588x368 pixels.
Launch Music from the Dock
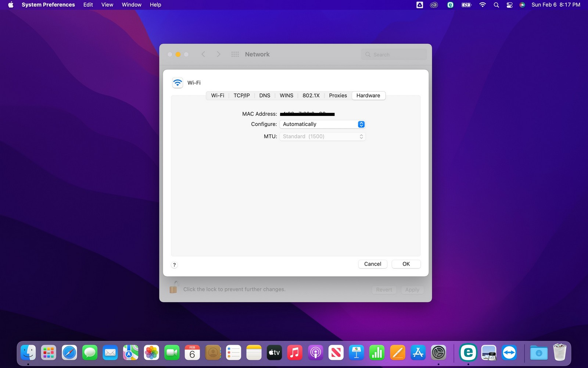click(295, 353)
